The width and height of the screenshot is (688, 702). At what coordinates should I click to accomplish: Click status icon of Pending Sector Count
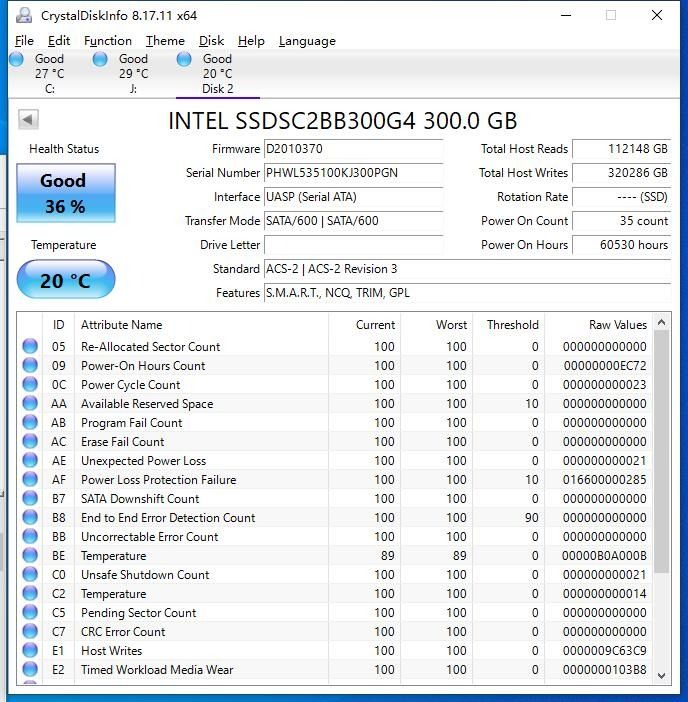30,612
